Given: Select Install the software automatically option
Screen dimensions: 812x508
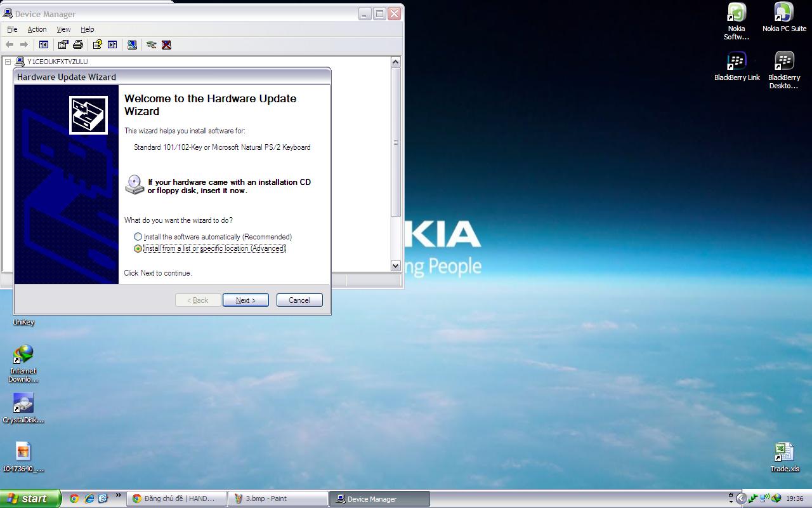Looking at the screenshot, I should pos(138,237).
